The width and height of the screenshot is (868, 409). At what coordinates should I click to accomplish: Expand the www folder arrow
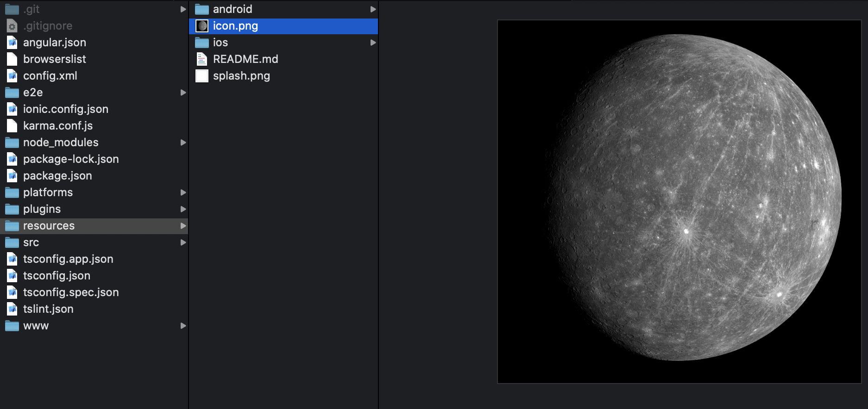tap(183, 326)
